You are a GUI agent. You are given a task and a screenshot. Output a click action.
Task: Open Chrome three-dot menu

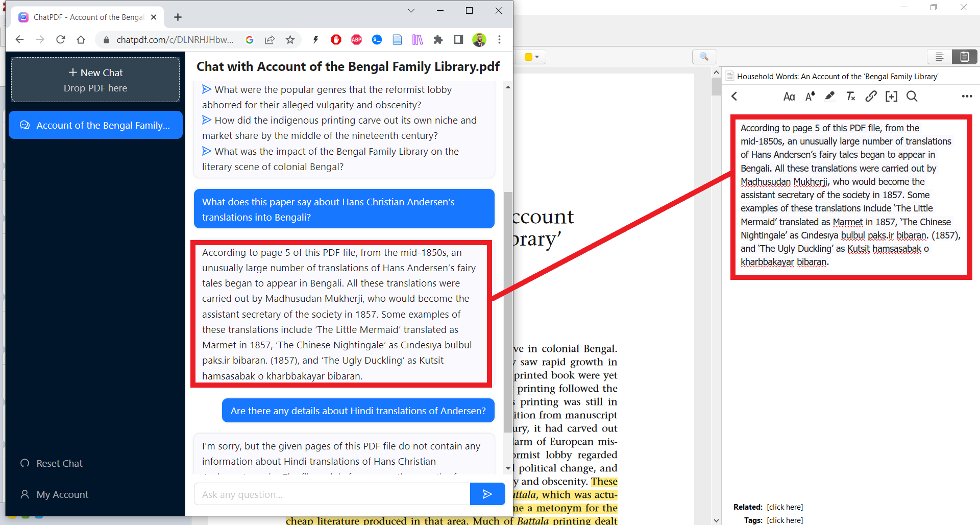pos(499,40)
